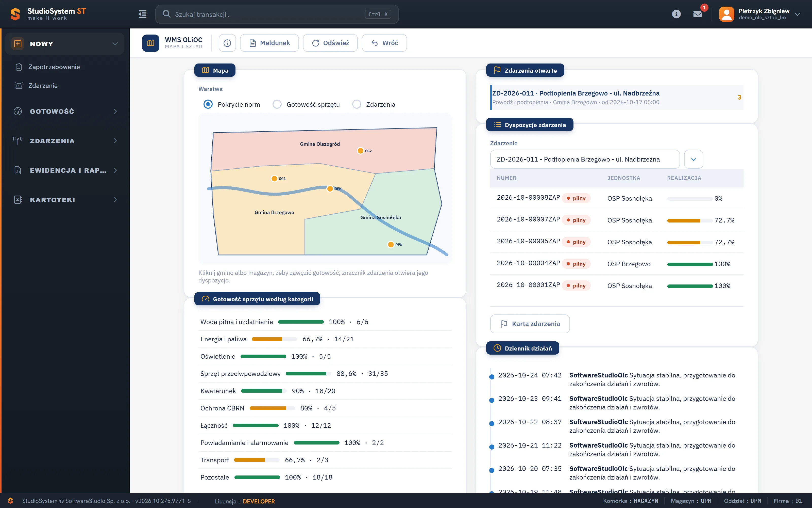The height and width of the screenshot is (508, 812).
Task: Click the Odśwież refresh button
Action: tap(330, 43)
